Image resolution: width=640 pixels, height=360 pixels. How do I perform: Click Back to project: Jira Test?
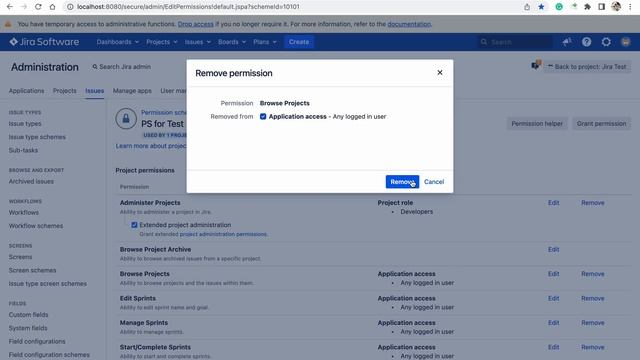pos(587,67)
